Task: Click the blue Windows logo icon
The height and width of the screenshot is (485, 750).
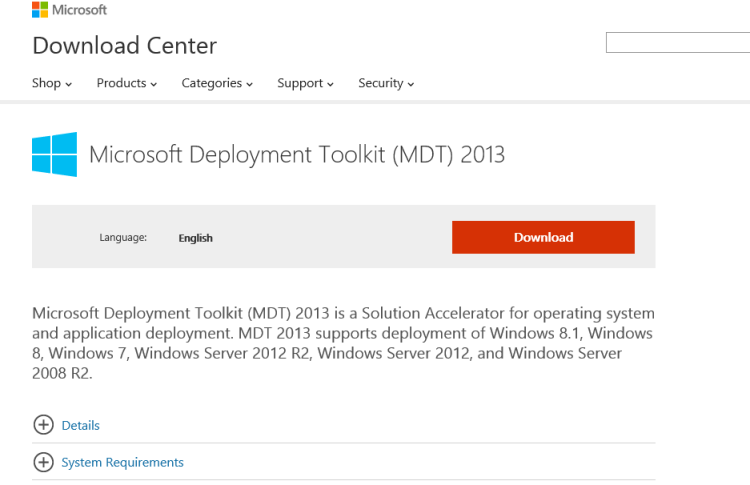Action: 54,155
